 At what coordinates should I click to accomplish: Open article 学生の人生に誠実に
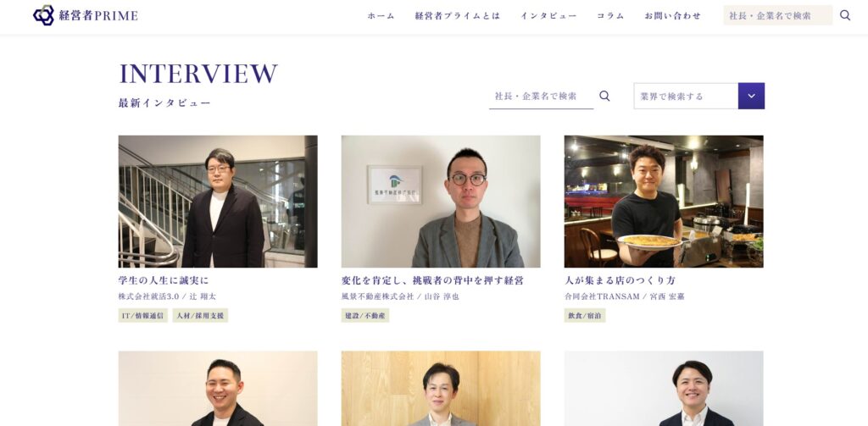164,280
